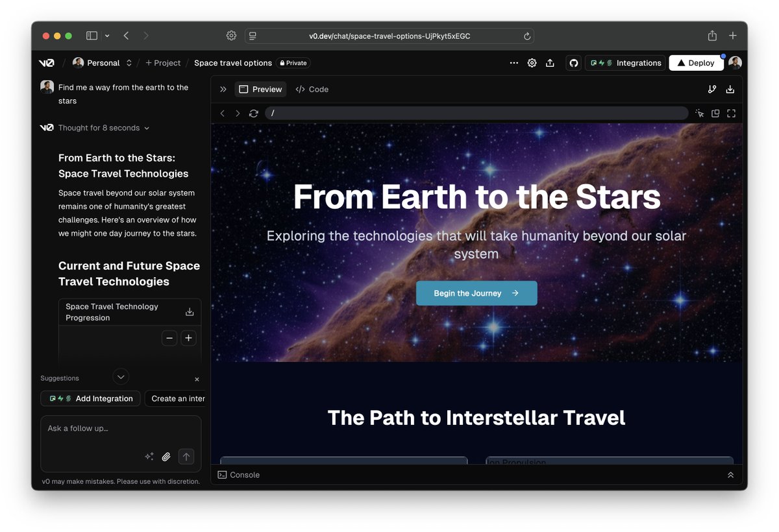Reload the Safari page
779x532 pixels.
[527, 36]
